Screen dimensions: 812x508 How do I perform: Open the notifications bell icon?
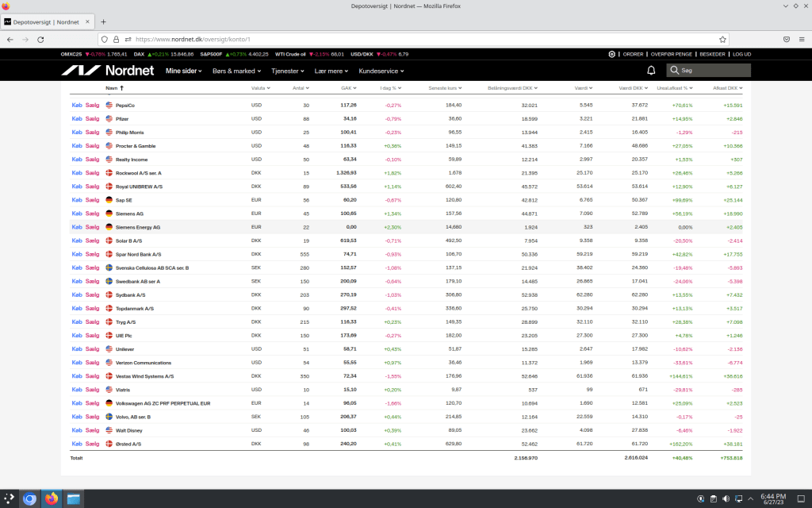pos(651,71)
